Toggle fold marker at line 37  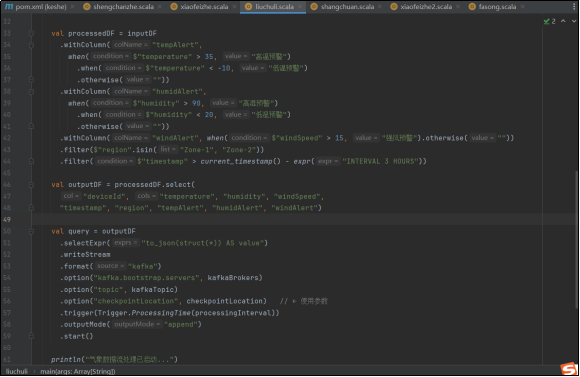point(31,80)
